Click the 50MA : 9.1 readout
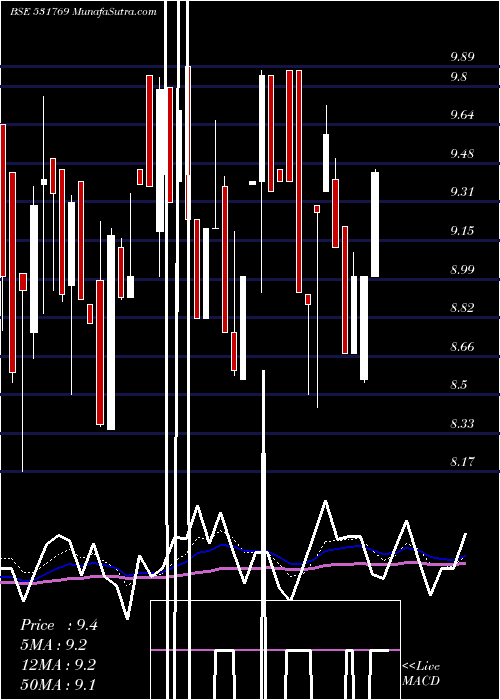Viewport: 500px width, 700px height. tap(58, 684)
